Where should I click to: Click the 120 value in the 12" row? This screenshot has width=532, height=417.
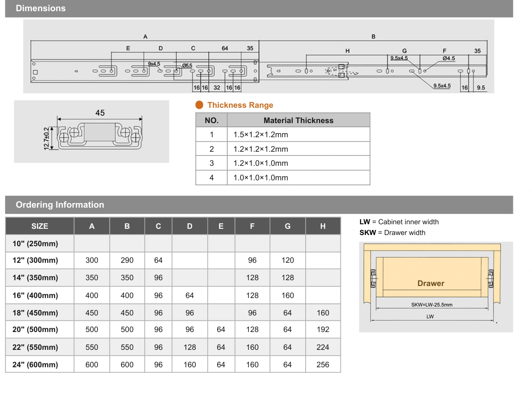(x=288, y=260)
